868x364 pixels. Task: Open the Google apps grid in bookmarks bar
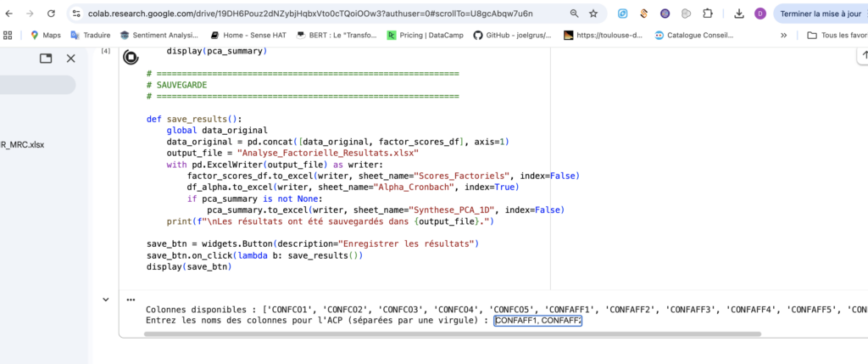coord(9,35)
